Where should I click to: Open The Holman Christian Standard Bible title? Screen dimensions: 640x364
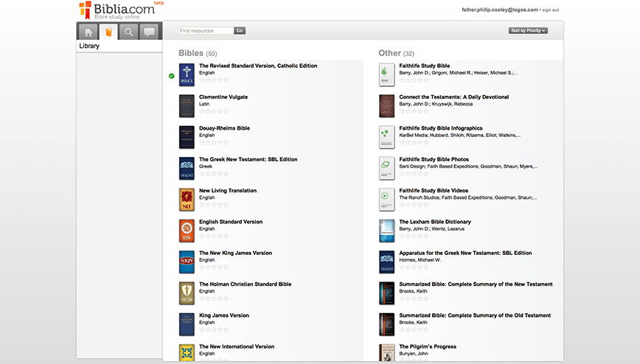click(246, 284)
